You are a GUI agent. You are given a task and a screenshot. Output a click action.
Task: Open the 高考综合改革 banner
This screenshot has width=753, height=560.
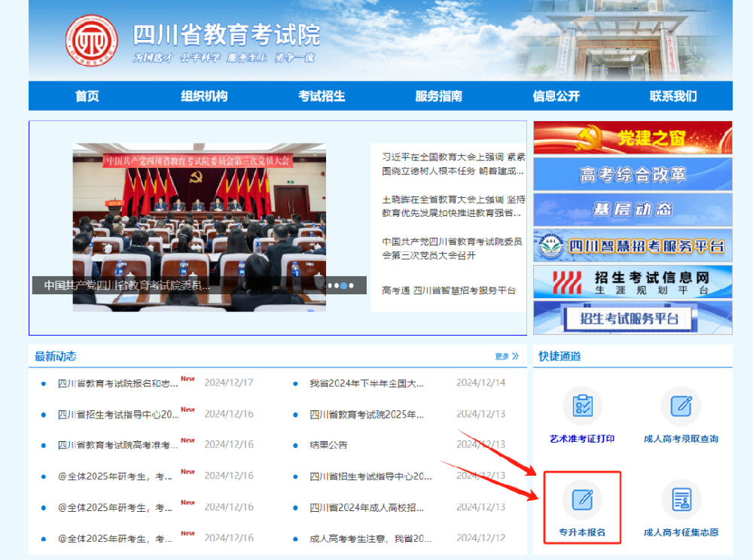click(633, 172)
